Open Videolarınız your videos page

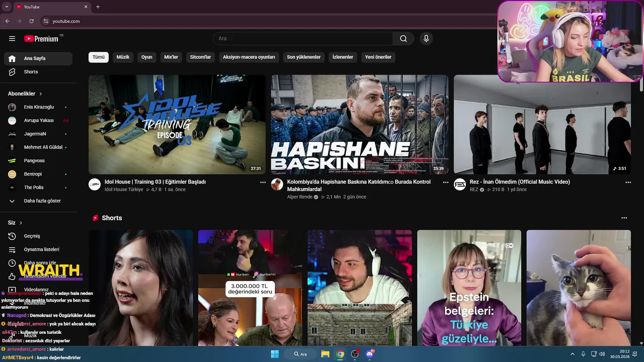click(38, 290)
